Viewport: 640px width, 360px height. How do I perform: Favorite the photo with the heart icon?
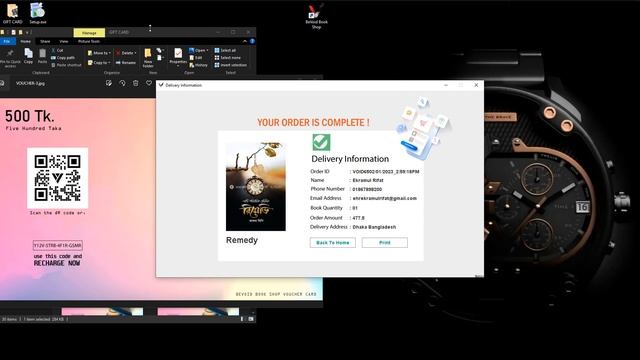(x=149, y=83)
